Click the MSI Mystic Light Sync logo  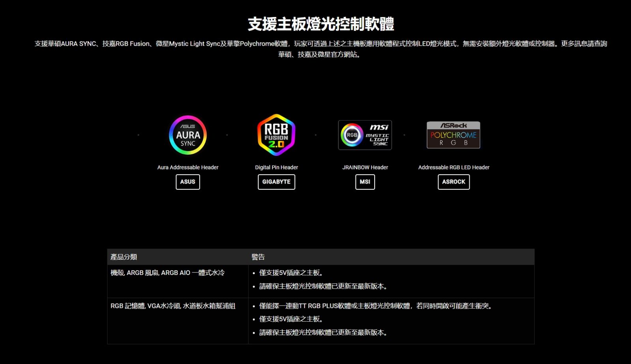[365, 135]
